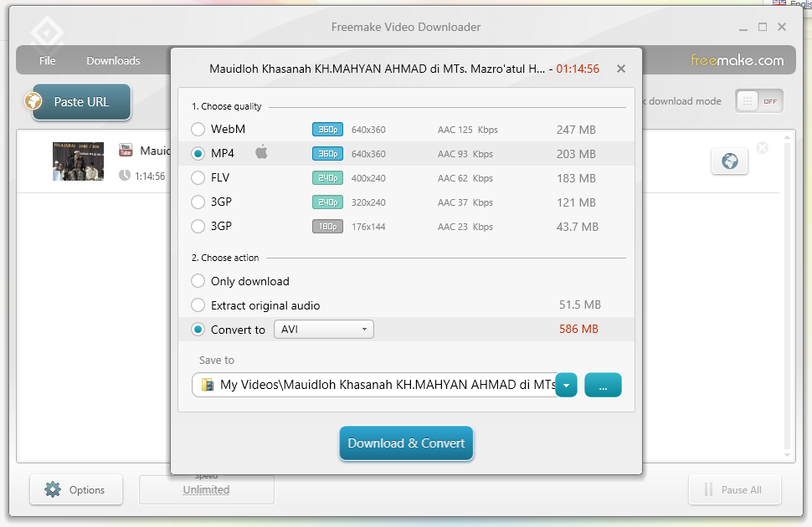Remove the download item with X icon
The height and width of the screenshot is (527, 812).
point(763,148)
